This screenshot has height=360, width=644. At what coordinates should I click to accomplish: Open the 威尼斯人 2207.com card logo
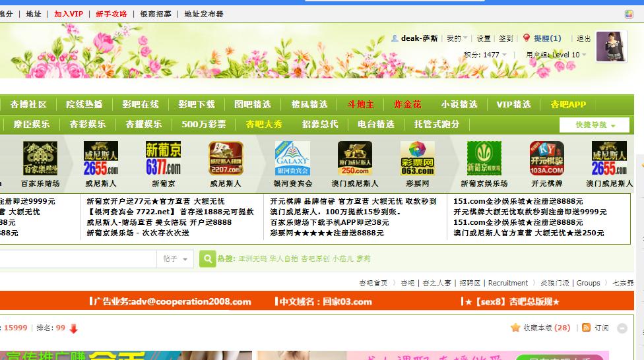coord(226,158)
